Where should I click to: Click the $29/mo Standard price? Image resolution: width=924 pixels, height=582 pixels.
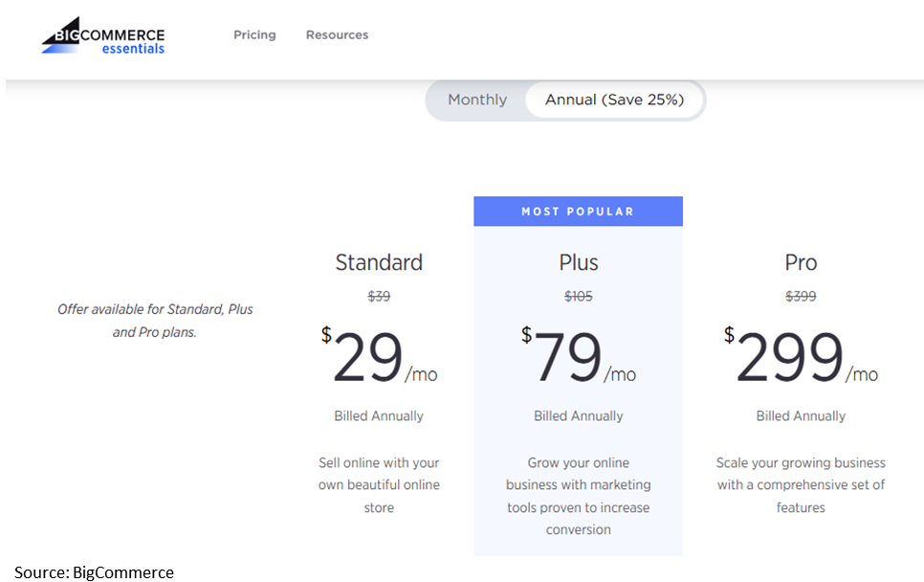pyautogui.click(x=379, y=359)
